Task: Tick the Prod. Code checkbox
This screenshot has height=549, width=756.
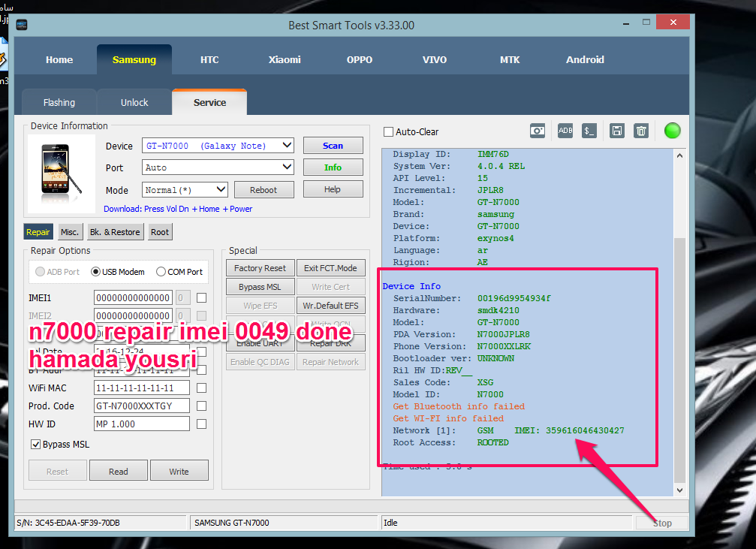Action: [x=201, y=406]
